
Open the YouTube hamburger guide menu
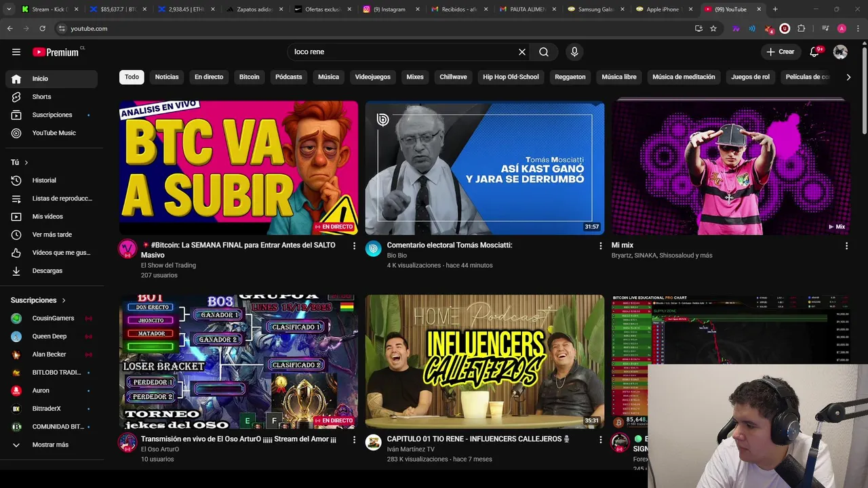pyautogui.click(x=16, y=52)
